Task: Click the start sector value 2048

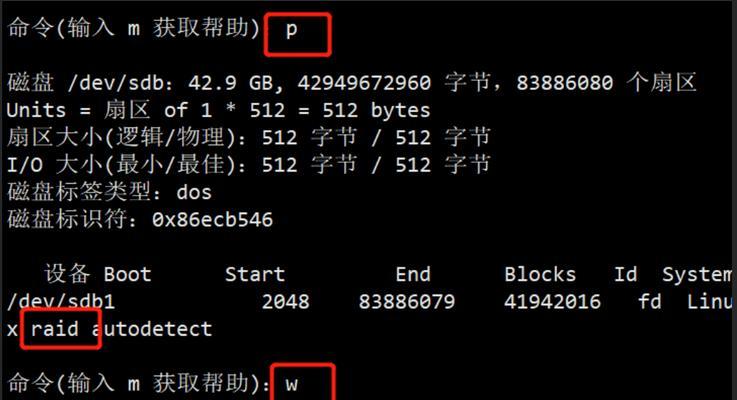Action: [285, 301]
